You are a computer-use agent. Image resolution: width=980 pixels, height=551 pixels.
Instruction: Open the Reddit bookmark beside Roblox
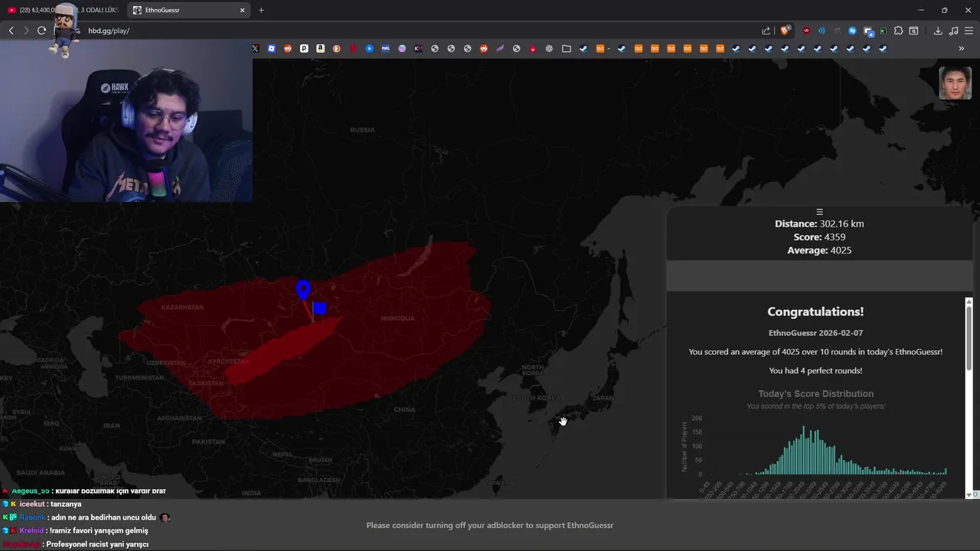click(x=288, y=48)
